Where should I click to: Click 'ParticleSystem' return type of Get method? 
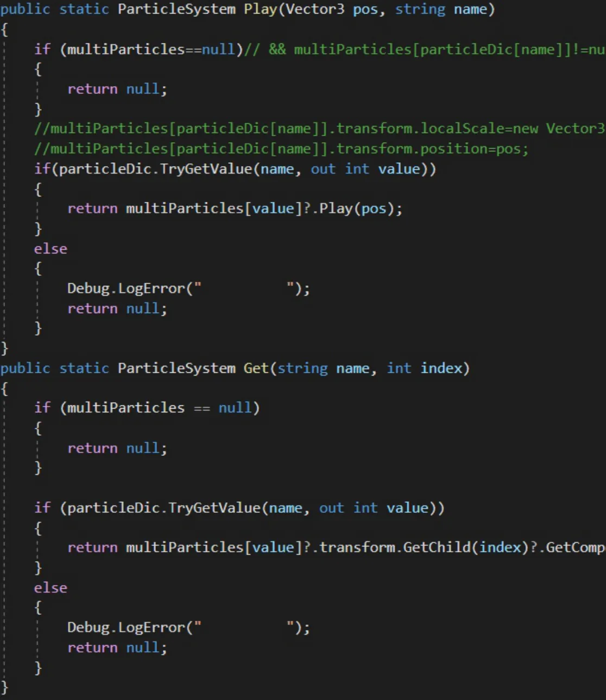pyautogui.click(x=176, y=368)
